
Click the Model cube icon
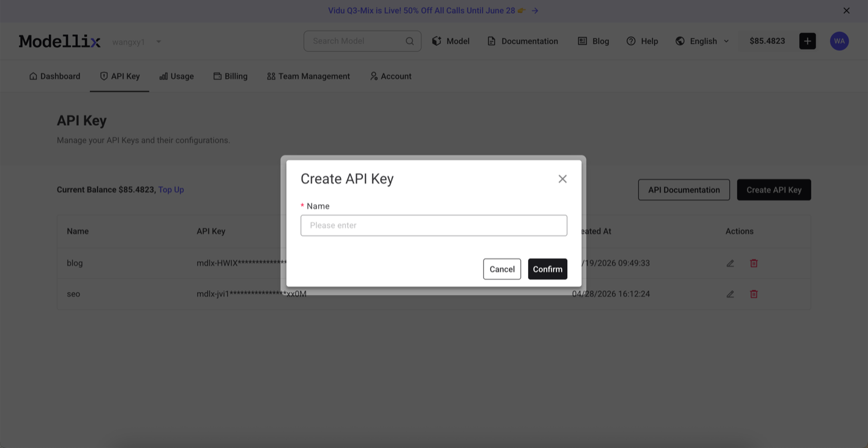(437, 41)
